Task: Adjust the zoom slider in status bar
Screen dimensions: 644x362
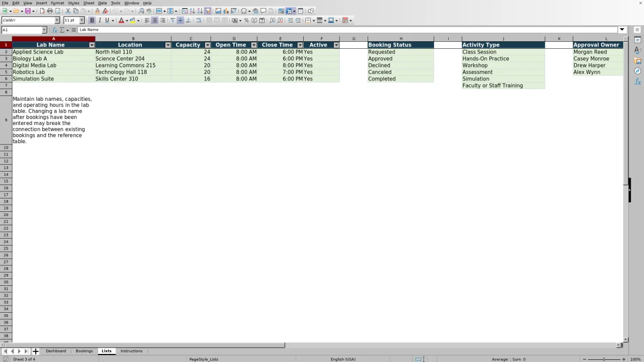Action: [x=604, y=359]
